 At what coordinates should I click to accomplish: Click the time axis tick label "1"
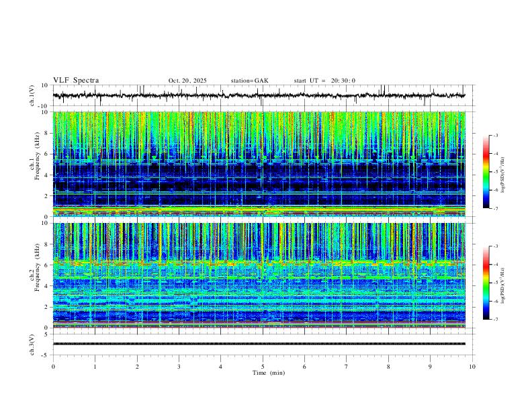95,367
